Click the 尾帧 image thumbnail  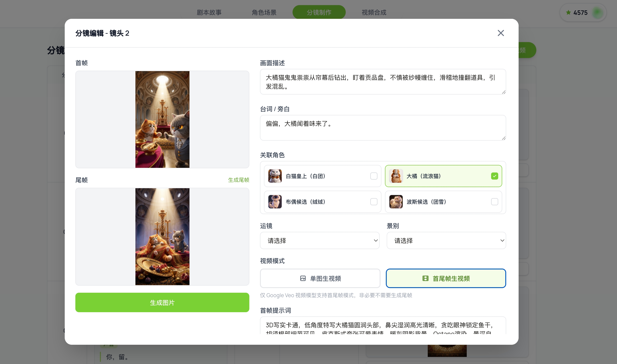(162, 237)
